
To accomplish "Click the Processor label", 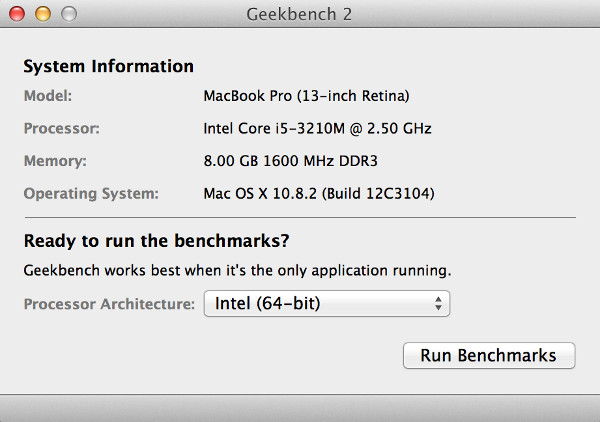I will click(60, 129).
